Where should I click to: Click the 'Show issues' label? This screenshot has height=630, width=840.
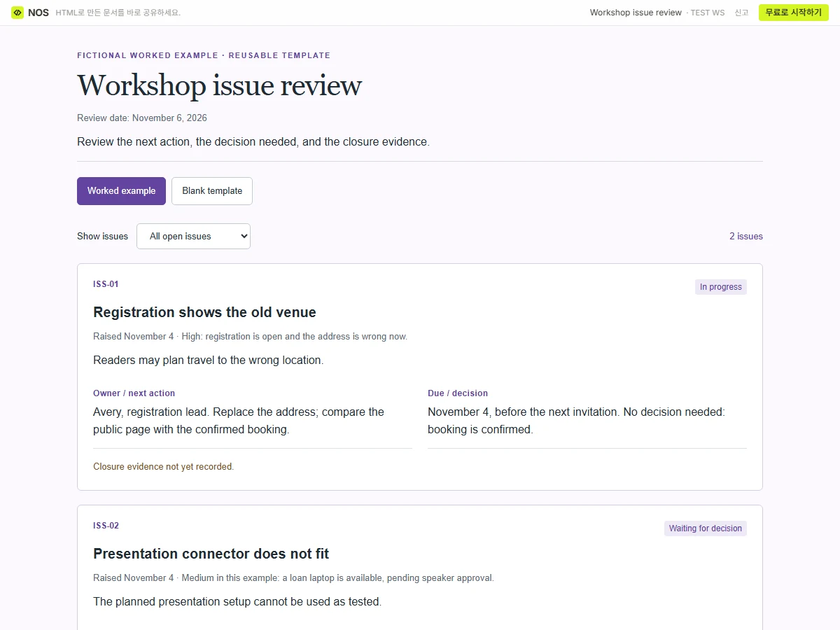pyautogui.click(x=102, y=237)
